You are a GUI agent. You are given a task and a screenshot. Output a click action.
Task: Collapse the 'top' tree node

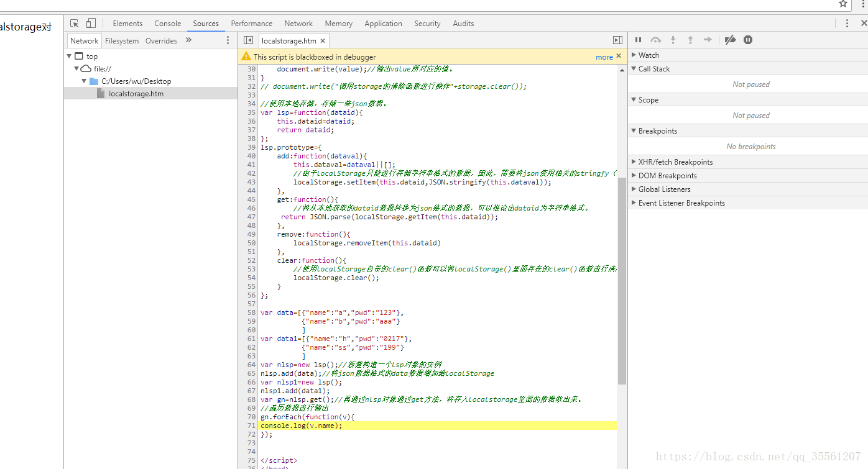[70, 56]
